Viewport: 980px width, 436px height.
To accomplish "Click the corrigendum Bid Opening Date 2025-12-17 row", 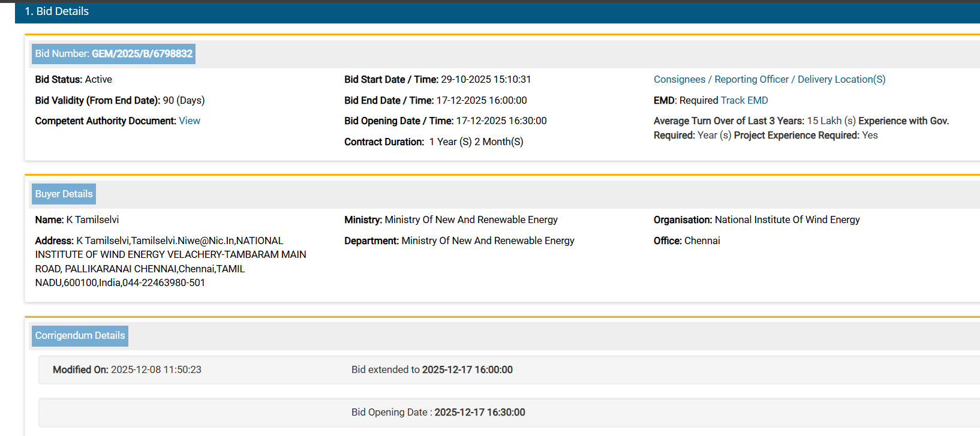I will point(438,413).
